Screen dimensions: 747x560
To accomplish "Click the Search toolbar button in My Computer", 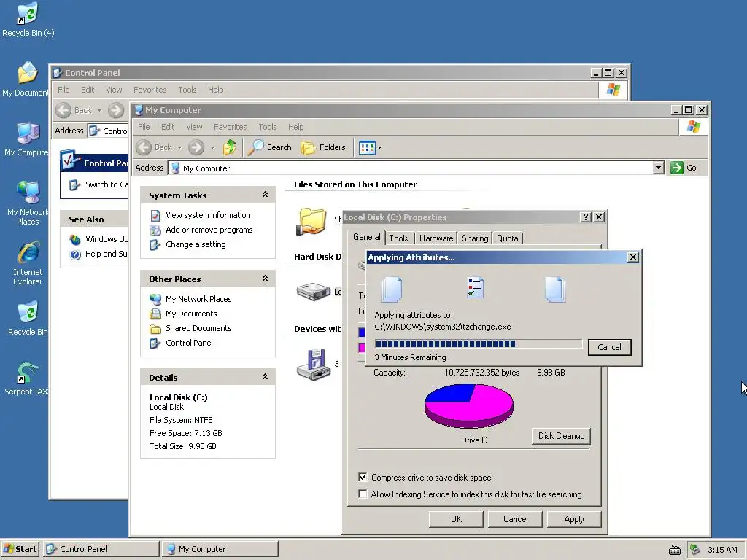I will [x=270, y=147].
